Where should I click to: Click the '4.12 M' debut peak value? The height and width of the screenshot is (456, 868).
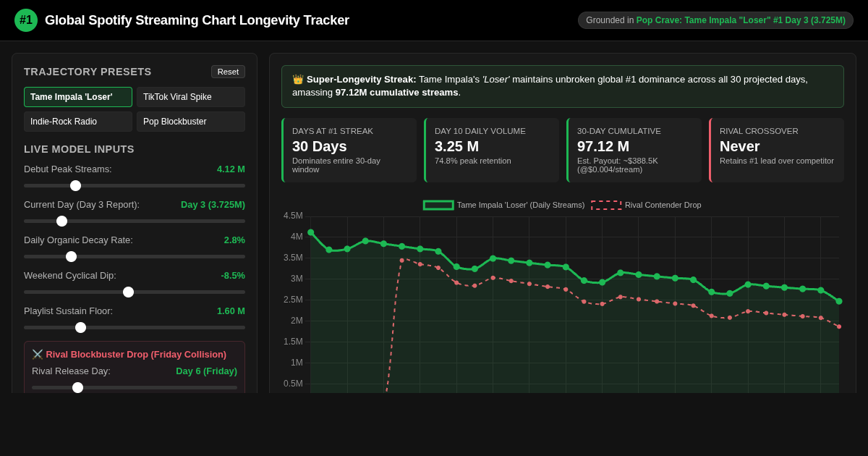(x=231, y=169)
